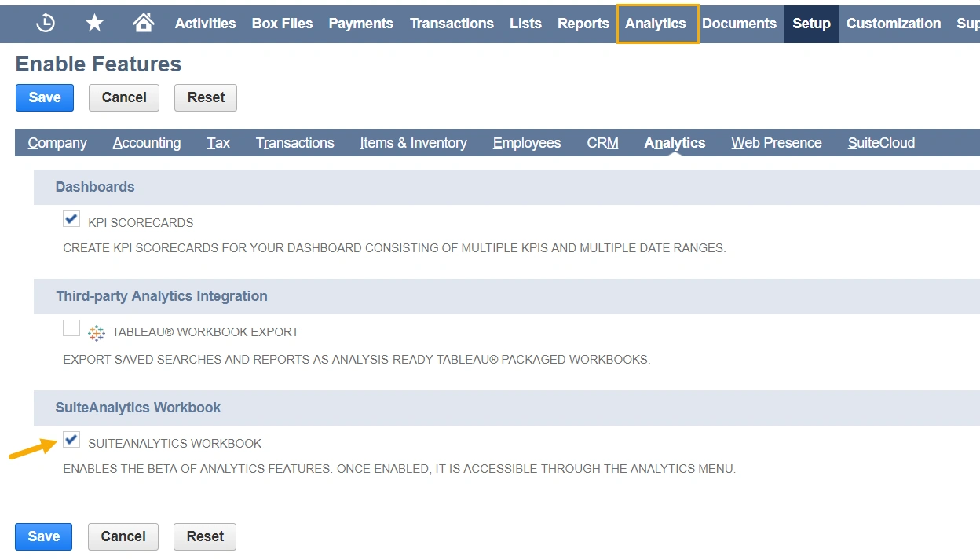
Task: Enable the Tableau Workbook Export checkbox
Action: (71, 328)
